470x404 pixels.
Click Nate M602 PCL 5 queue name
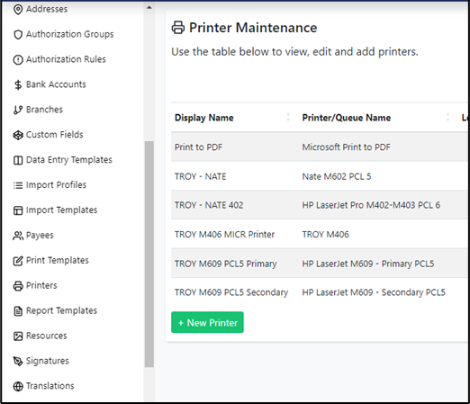coord(336,176)
